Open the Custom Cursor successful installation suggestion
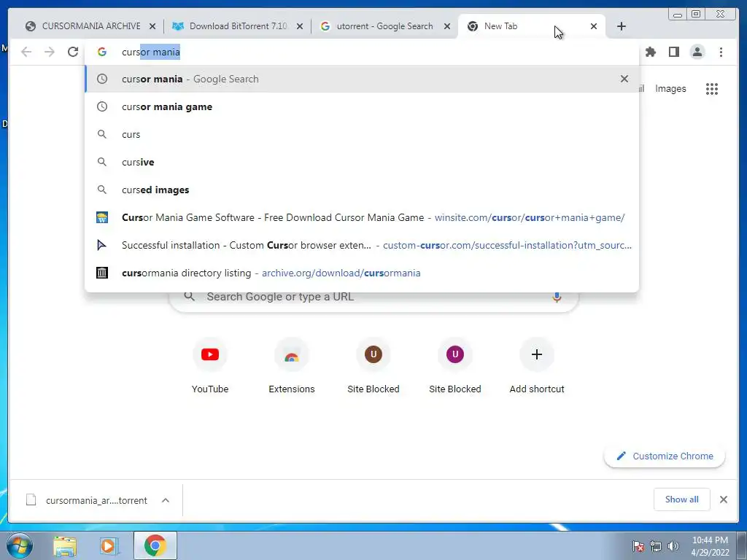 click(362, 245)
